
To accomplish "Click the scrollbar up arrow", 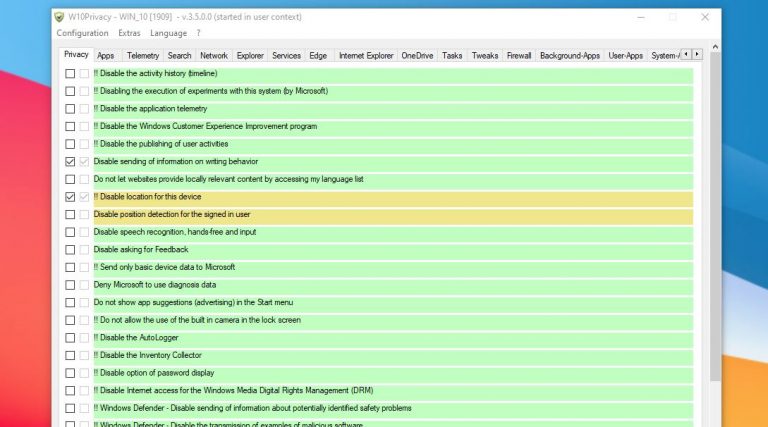I will pos(715,47).
